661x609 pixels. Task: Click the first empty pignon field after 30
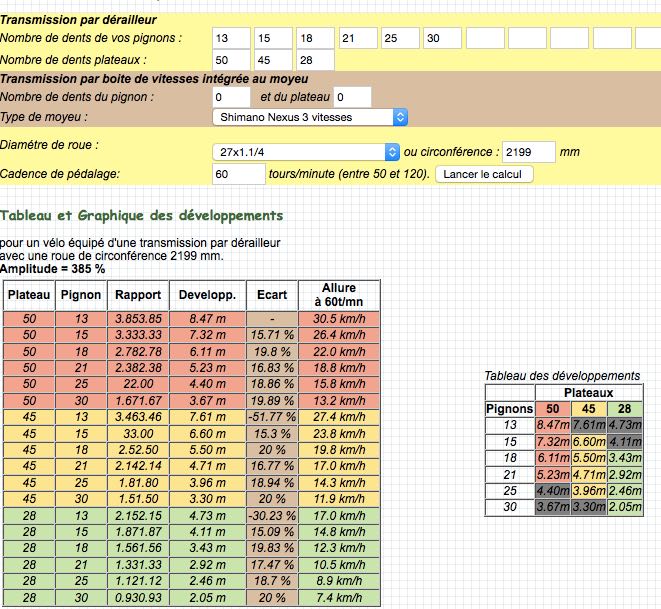coord(485,38)
